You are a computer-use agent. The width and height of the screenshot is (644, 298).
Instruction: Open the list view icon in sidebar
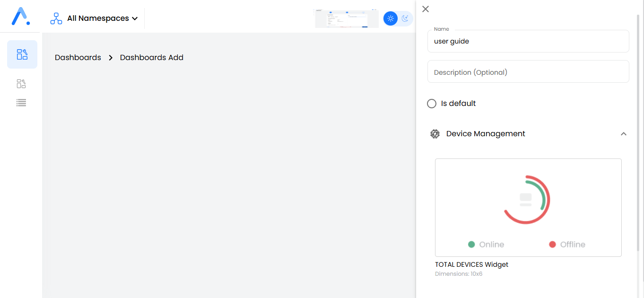coord(21,102)
